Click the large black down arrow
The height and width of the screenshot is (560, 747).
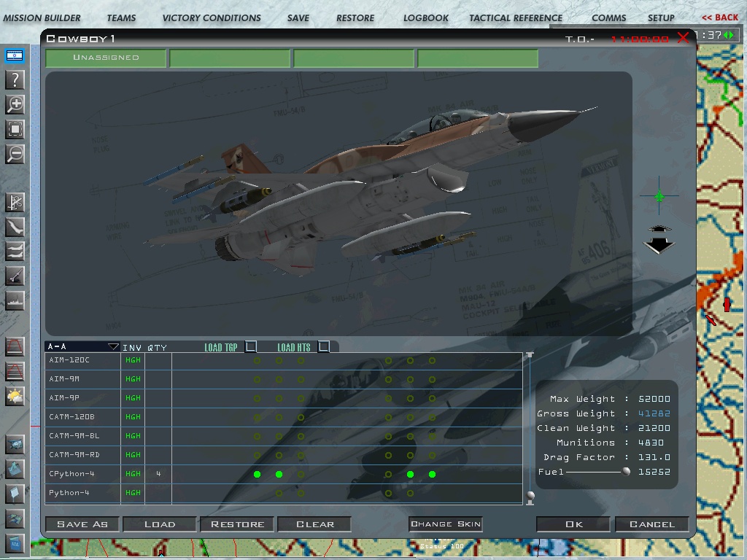click(x=659, y=245)
